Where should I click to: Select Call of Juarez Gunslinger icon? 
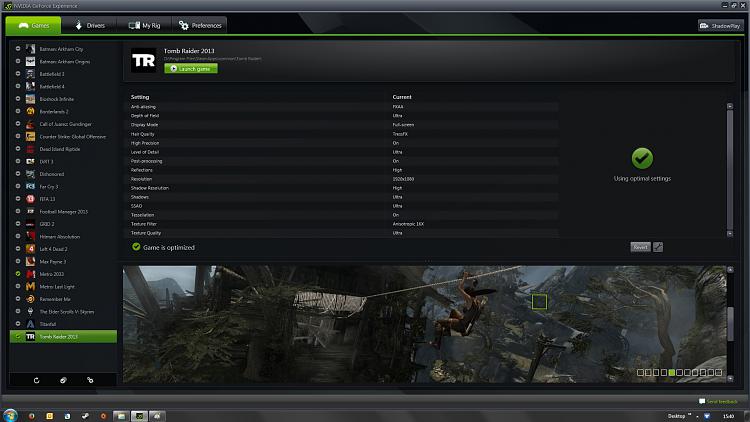[x=30, y=124]
